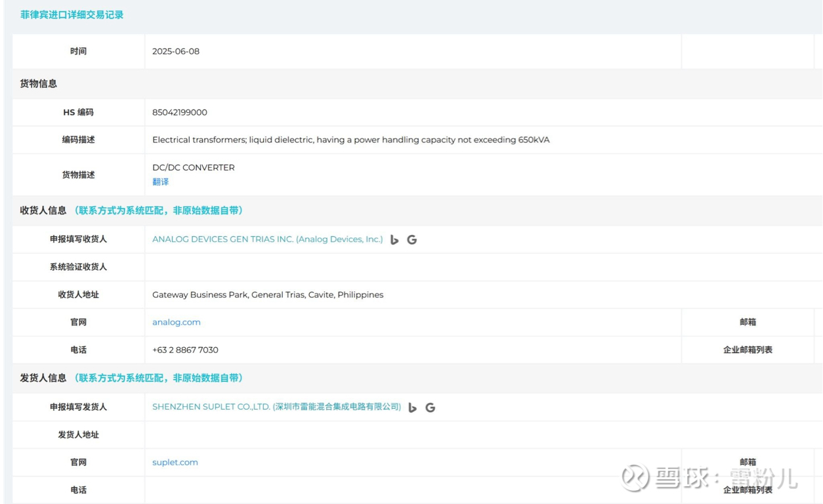The height and width of the screenshot is (504, 823).
Task: Click the 编码描述 row label
Action: coord(79,140)
